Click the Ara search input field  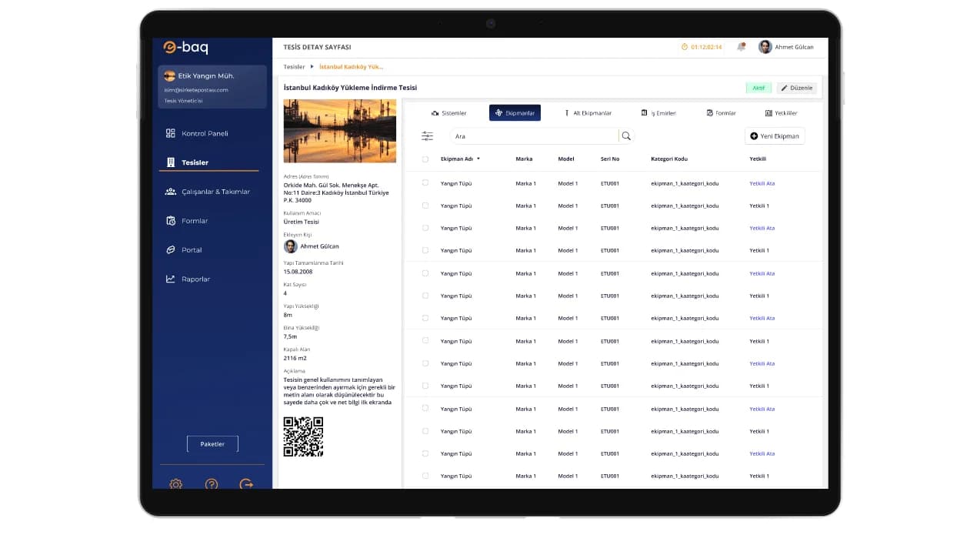point(534,136)
